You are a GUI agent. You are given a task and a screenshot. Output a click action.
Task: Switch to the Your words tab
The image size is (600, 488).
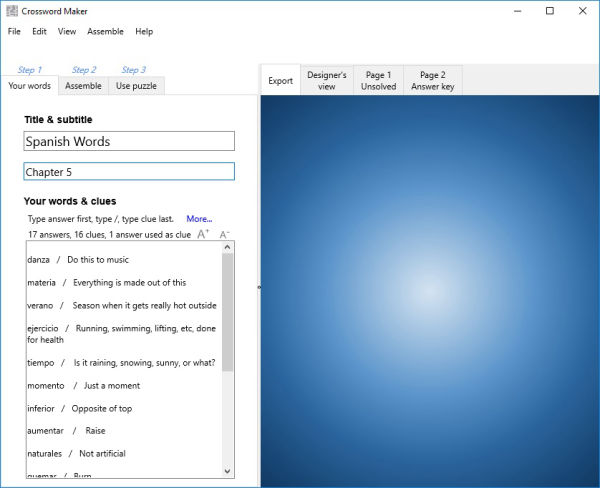point(29,86)
